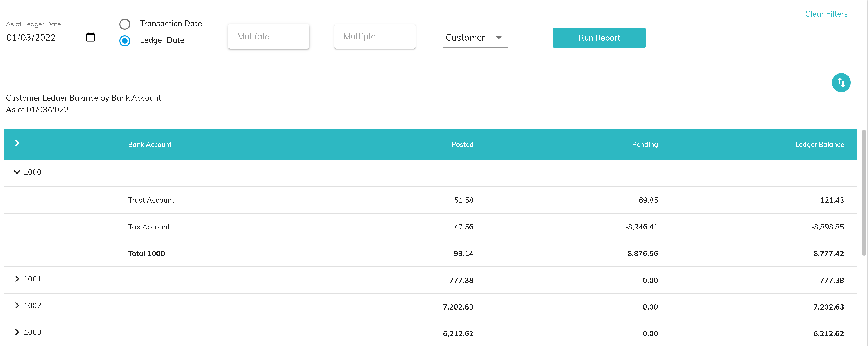Click the vertical scrollbar thumb
Viewport: 868px width, 346px height.
863,192
